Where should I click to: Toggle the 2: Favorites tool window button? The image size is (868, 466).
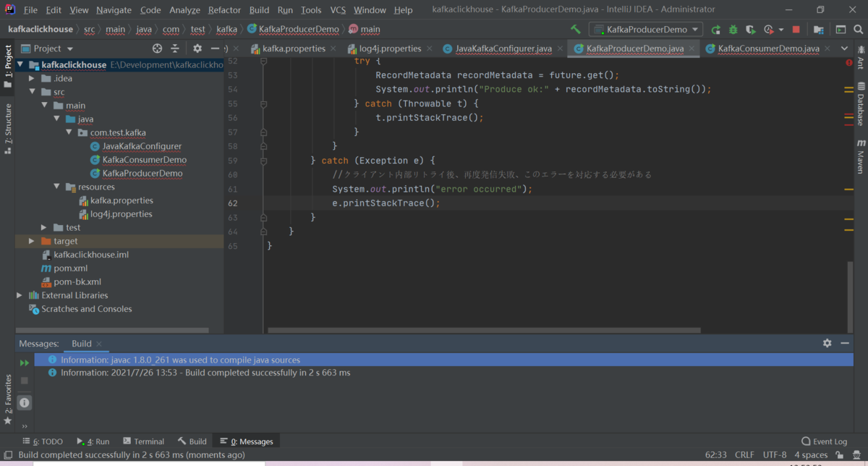coord(7,399)
